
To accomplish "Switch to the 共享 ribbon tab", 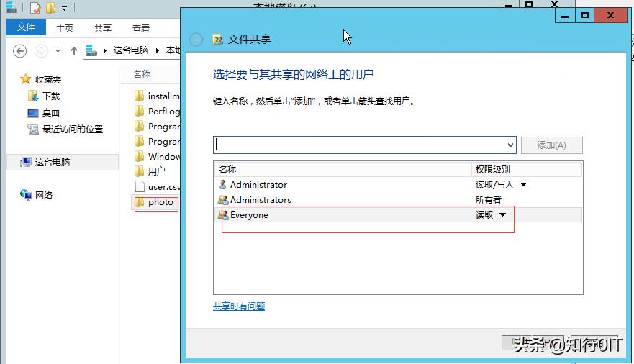I will (x=103, y=28).
